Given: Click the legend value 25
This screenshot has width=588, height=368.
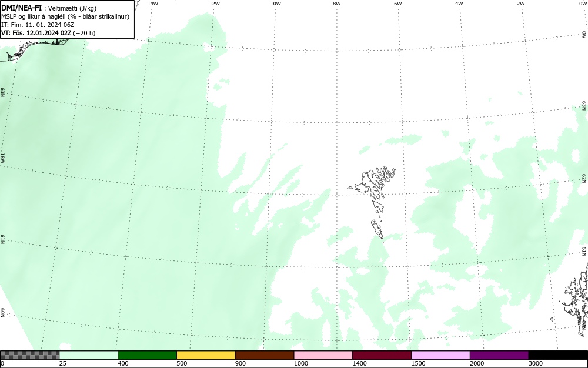Looking at the screenshot, I should point(63,363).
